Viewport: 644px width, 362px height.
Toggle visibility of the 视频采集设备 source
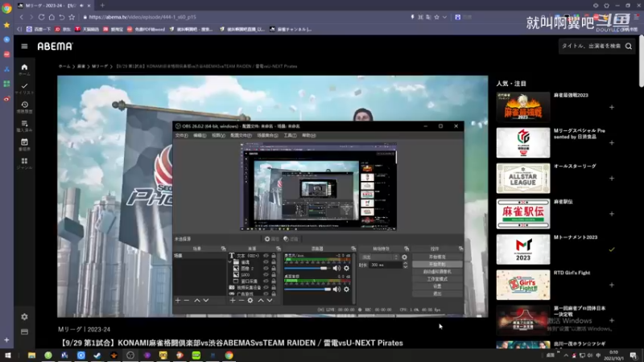pos(266,288)
